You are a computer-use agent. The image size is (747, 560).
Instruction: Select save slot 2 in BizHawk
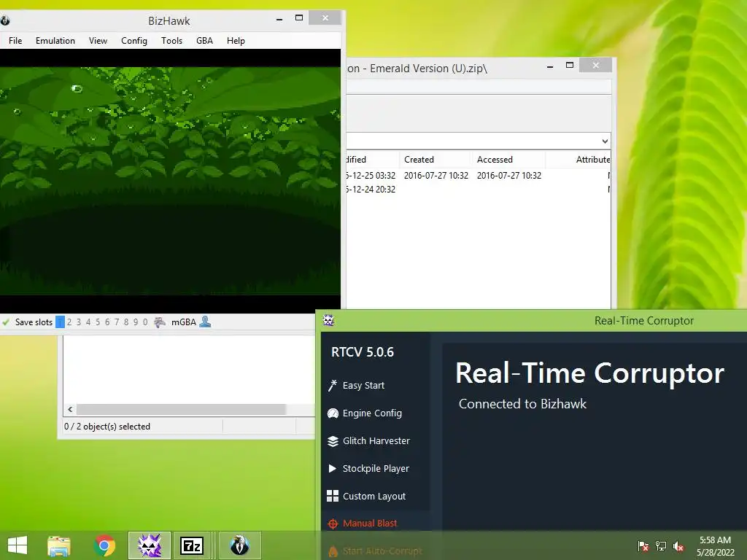coord(69,322)
